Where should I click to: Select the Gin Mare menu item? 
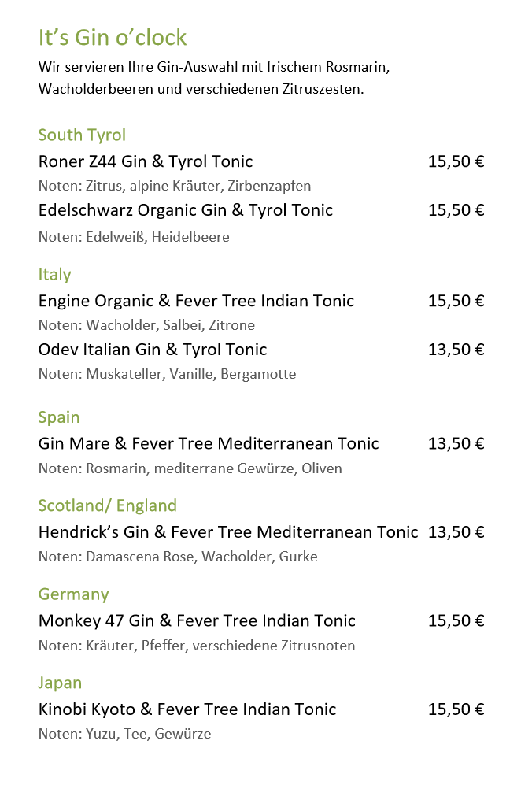click(x=209, y=443)
